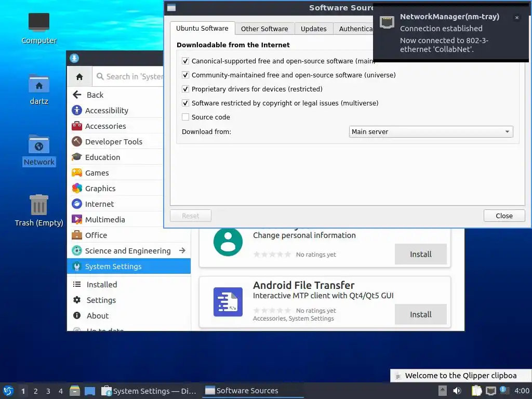Viewport: 532px width, 399px height.
Task: Click the Accessibility category icon
Action: click(77, 110)
